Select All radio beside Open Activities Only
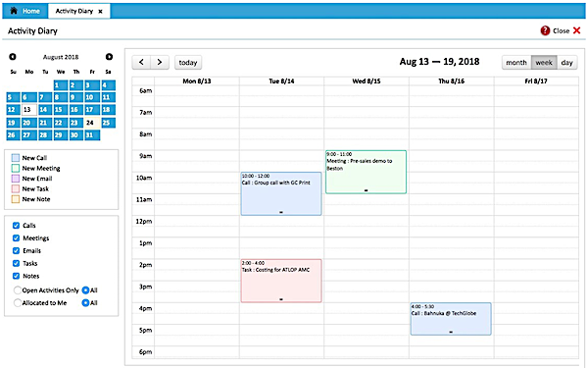 pos(85,290)
